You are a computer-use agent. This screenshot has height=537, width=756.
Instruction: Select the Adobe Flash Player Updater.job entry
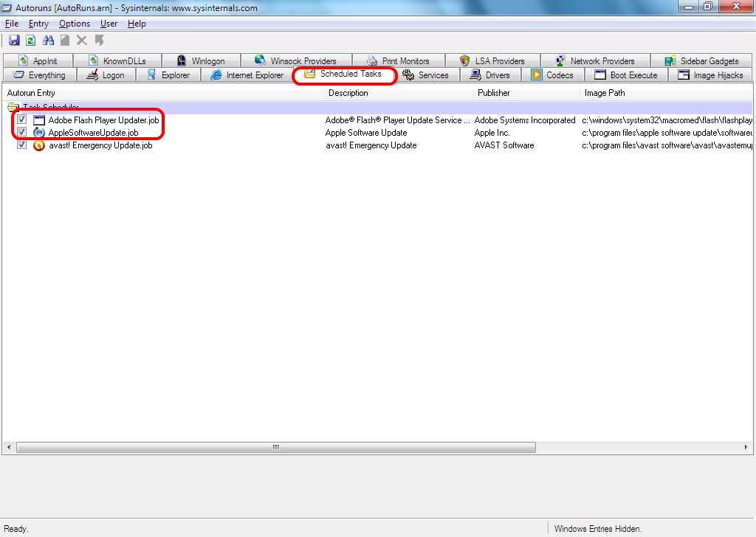[x=103, y=120]
